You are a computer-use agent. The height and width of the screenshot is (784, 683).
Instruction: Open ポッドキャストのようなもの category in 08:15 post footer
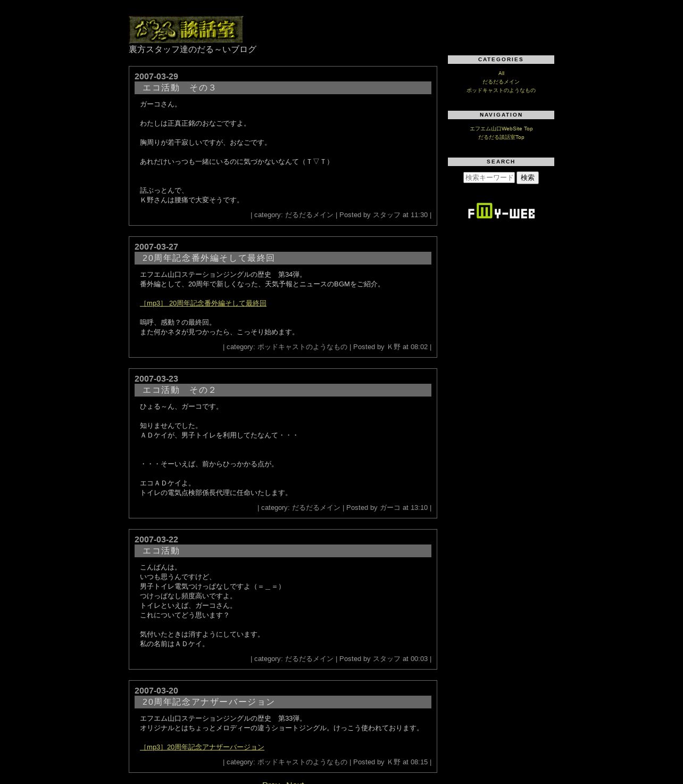[x=302, y=762]
